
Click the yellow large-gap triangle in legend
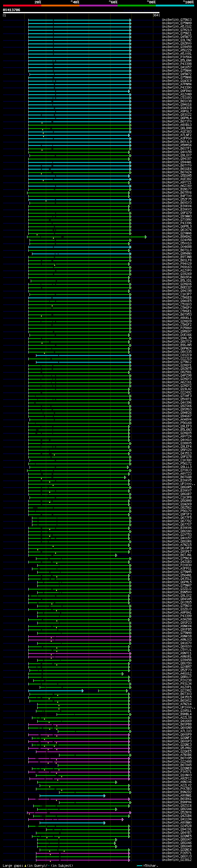click(x=26, y=866)
